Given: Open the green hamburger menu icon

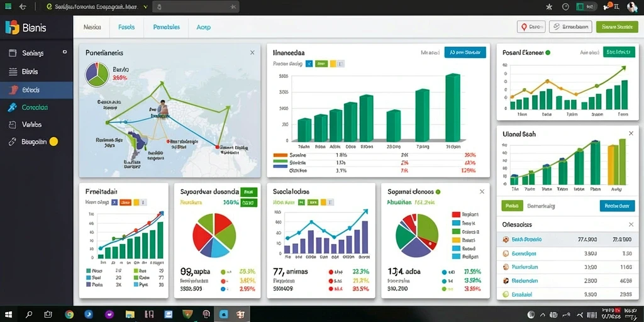Looking at the screenshot, I should click(x=8, y=6).
